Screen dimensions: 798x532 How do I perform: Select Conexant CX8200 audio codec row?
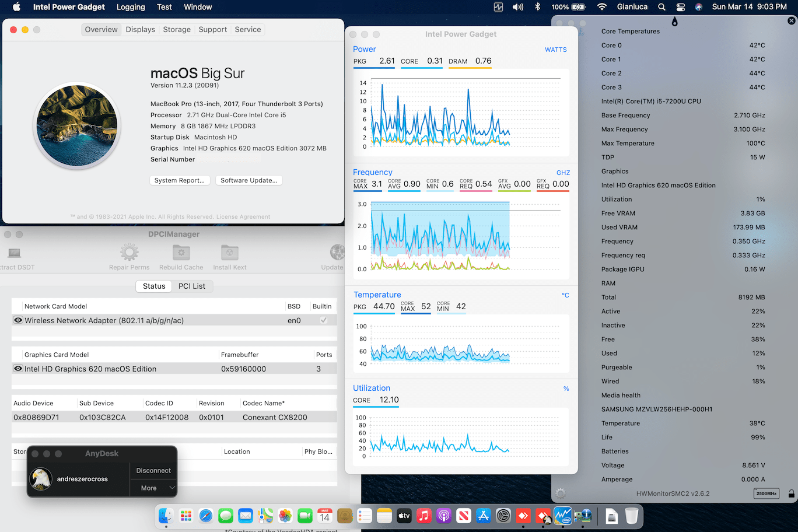(174, 417)
